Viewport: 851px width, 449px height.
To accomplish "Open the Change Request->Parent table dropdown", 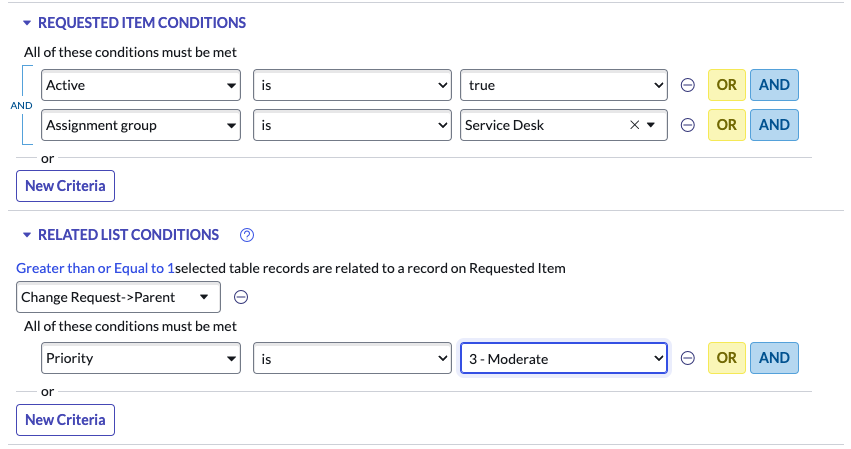I will tap(118, 297).
